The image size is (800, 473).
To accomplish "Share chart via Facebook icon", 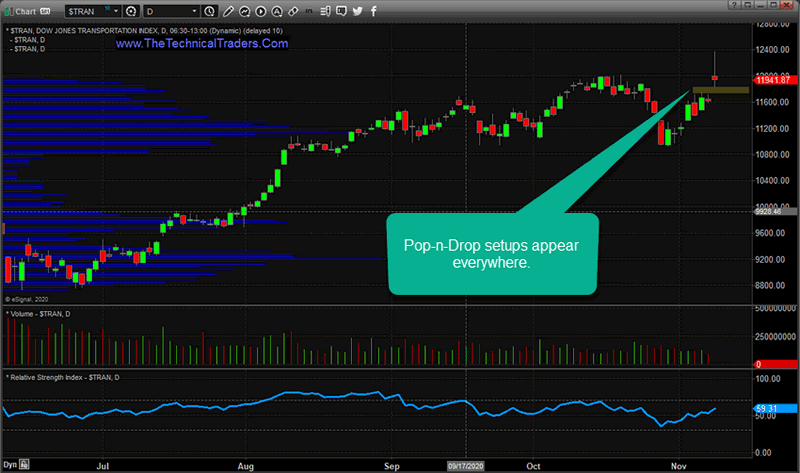I will point(373,11).
